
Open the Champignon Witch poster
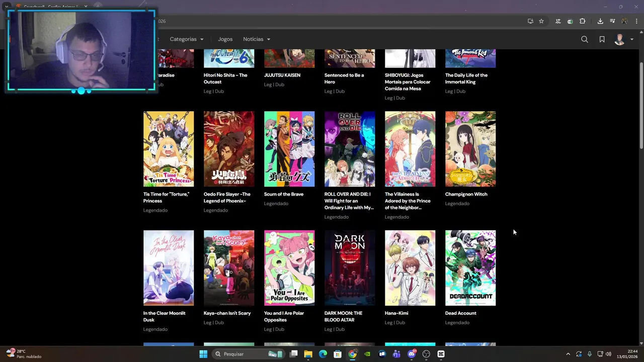tap(470, 149)
